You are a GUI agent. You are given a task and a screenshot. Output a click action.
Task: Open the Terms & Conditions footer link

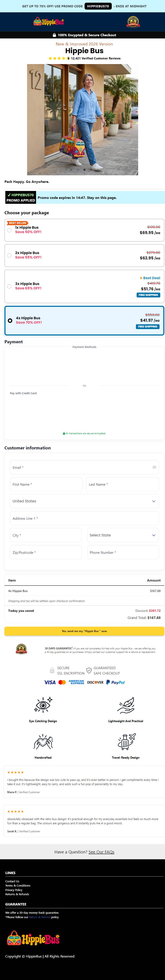point(18,885)
